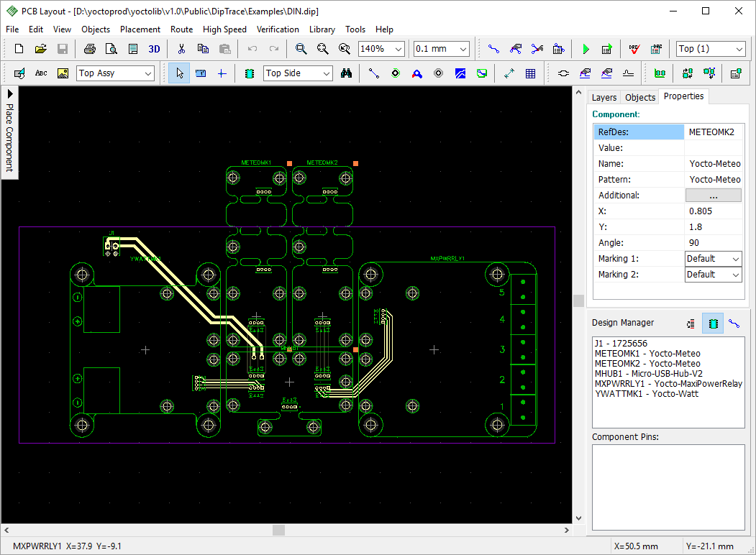Toggle the default arrow select mode

pyautogui.click(x=179, y=73)
